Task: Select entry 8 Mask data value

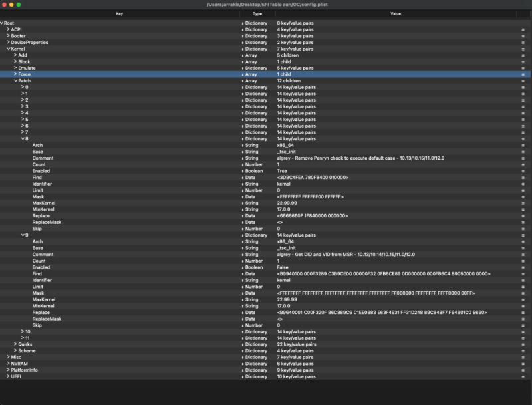Action: [x=310, y=197]
